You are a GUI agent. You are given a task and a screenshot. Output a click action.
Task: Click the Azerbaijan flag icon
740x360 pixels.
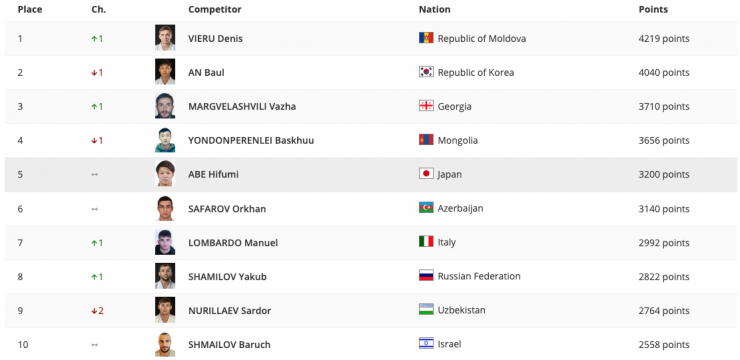426,208
